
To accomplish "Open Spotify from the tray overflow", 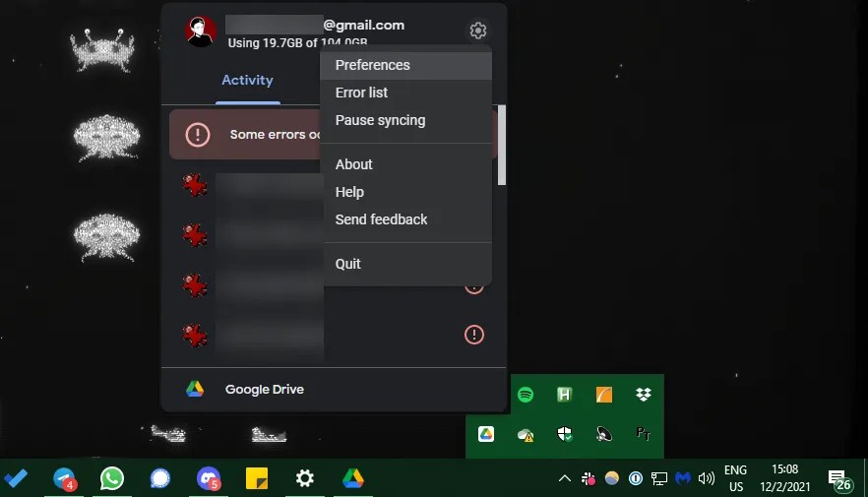I will click(x=526, y=395).
